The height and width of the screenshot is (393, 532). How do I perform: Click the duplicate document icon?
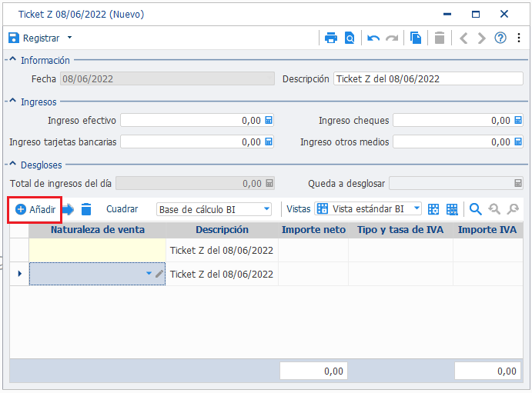pyautogui.click(x=416, y=38)
